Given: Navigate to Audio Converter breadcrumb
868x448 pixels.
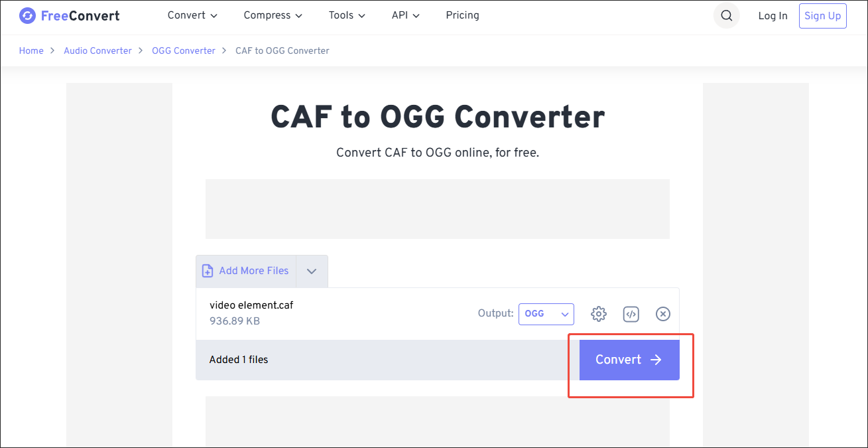Looking at the screenshot, I should pos(97,50).
